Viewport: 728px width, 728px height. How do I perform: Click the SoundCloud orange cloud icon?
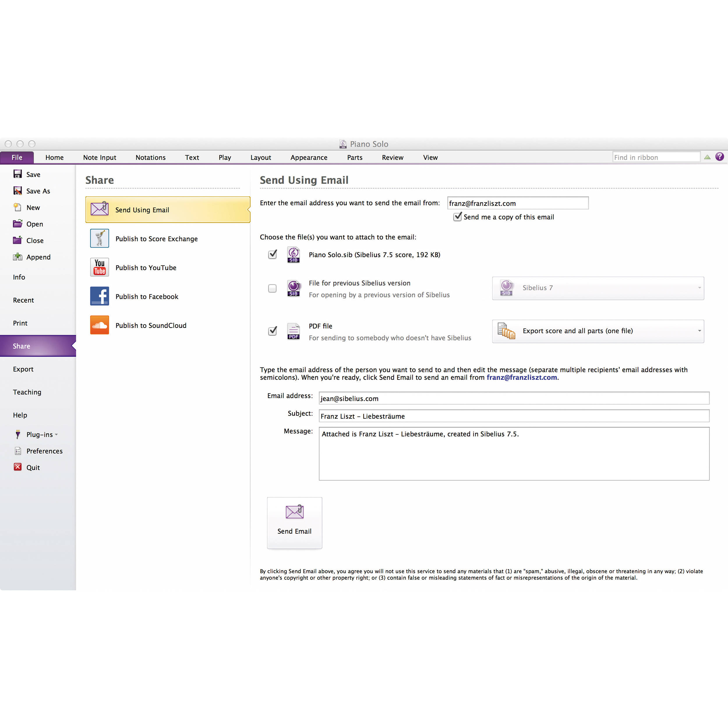pos(100,325)
